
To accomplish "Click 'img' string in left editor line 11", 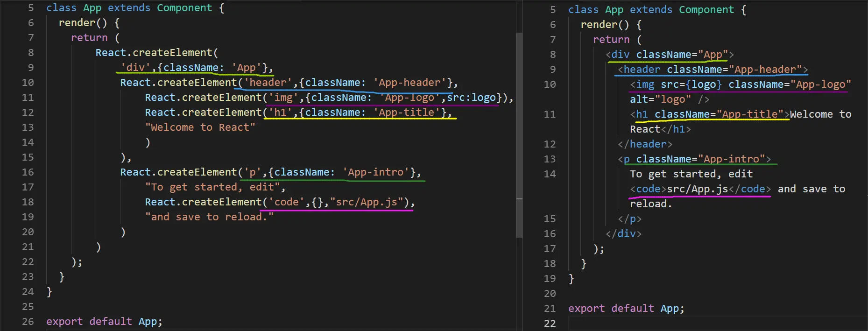I will [283, 98].
